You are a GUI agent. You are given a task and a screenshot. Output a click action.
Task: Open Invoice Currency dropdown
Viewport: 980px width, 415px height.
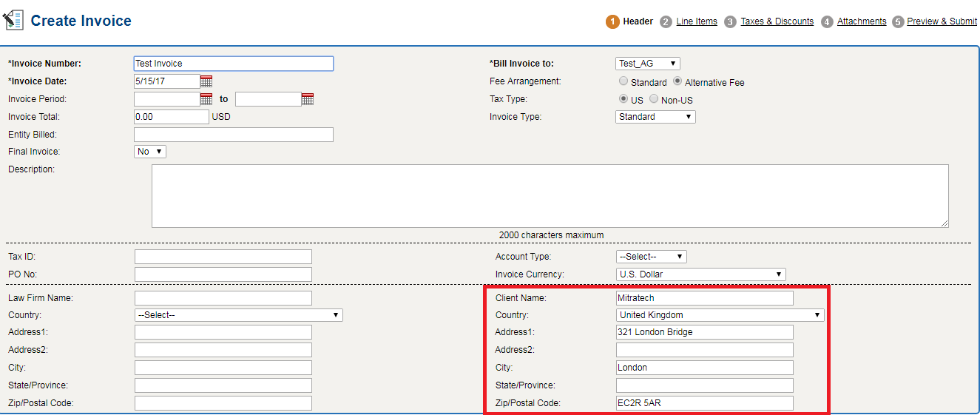pos(700,274)
